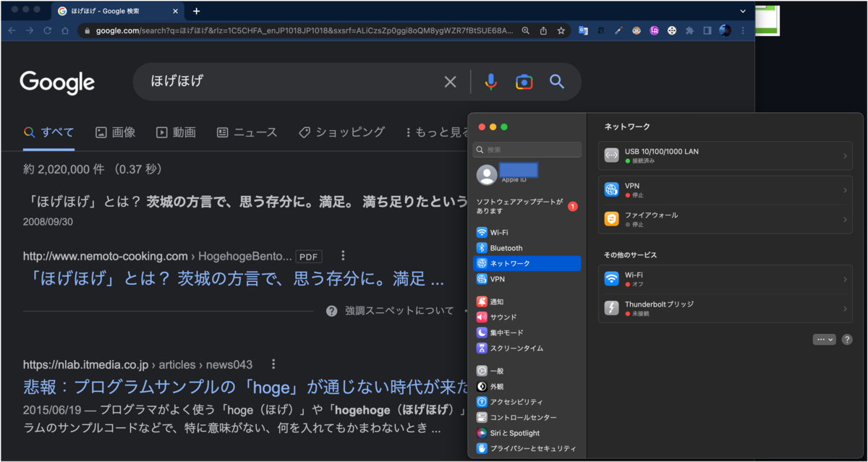This screenshot has height=462, width=868.
Task: Open the pen/eyedropper extension
Action: click(x=618, y=30)
